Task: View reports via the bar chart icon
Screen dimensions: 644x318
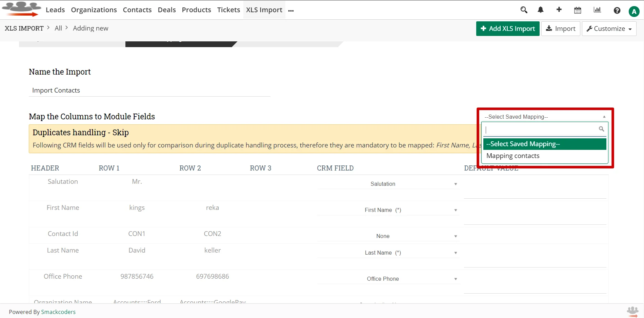Action: coord(597,10)
